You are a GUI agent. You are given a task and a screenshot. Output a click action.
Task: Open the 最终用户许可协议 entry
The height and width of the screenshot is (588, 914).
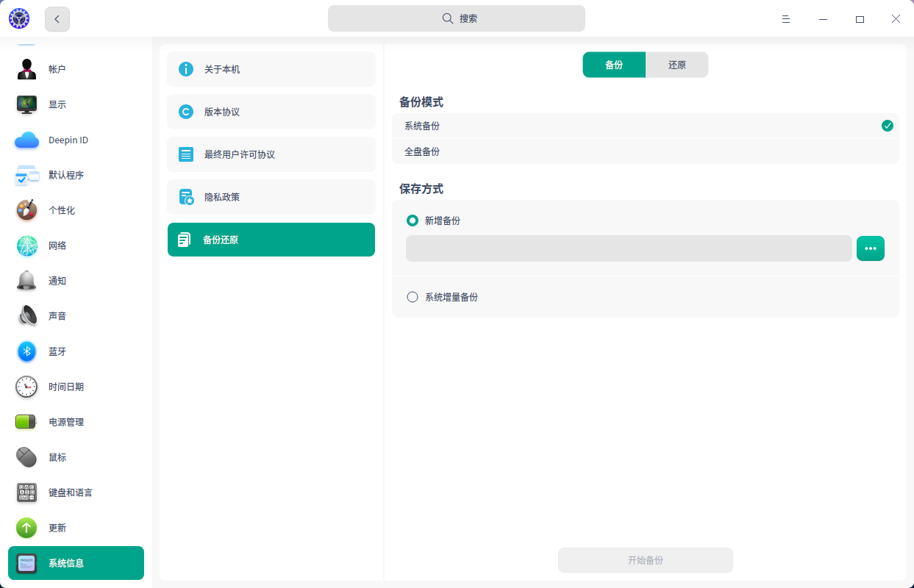271,154
